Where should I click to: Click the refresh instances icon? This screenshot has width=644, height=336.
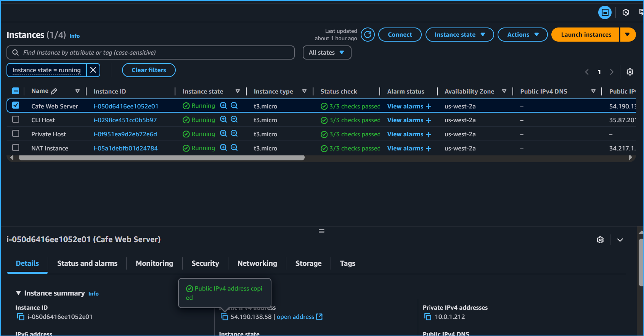click(368, 35)
